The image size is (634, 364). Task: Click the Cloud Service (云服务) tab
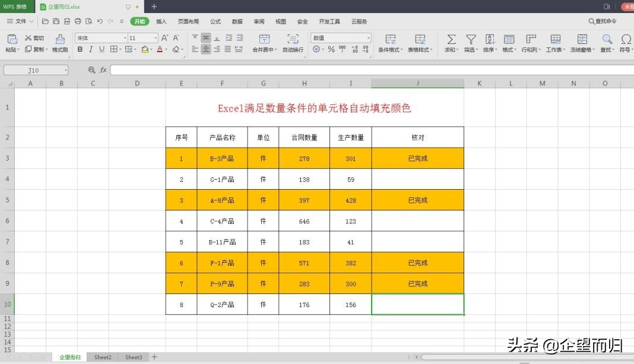(x=359, y=21)
